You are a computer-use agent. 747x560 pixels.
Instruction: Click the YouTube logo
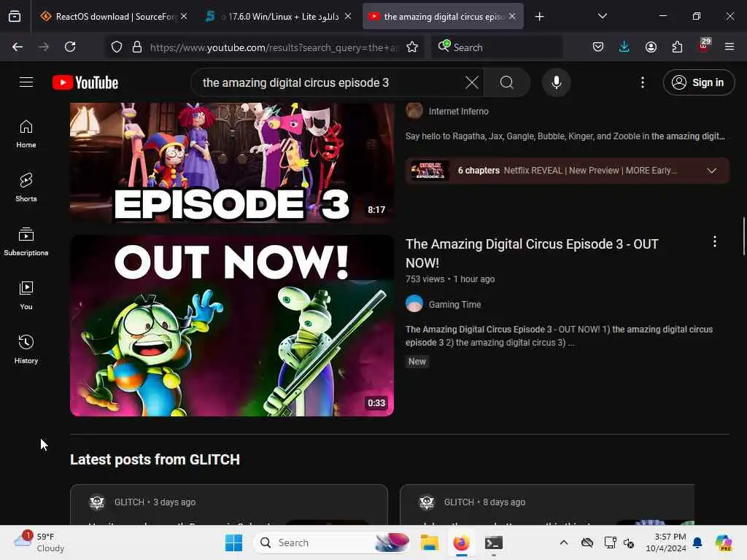pyautogui.click(x=85, y=82)
